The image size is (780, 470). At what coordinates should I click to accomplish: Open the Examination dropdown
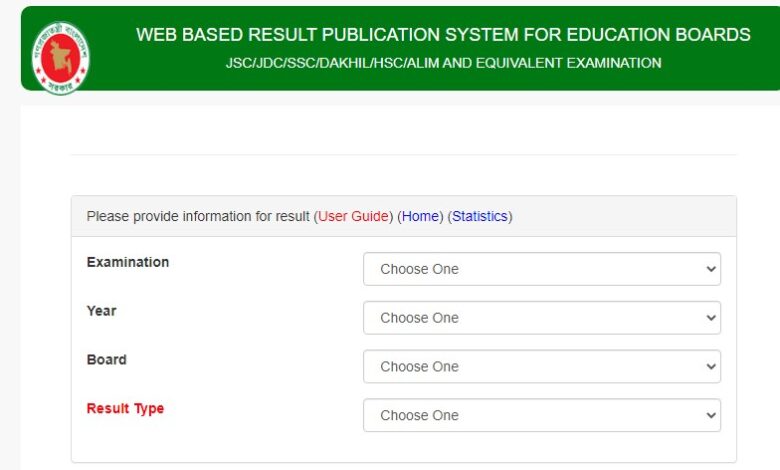point(542,269)
